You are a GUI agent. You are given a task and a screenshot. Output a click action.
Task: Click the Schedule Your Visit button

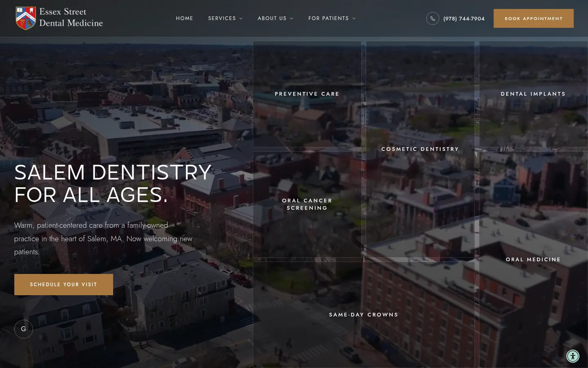pos(64,285)
